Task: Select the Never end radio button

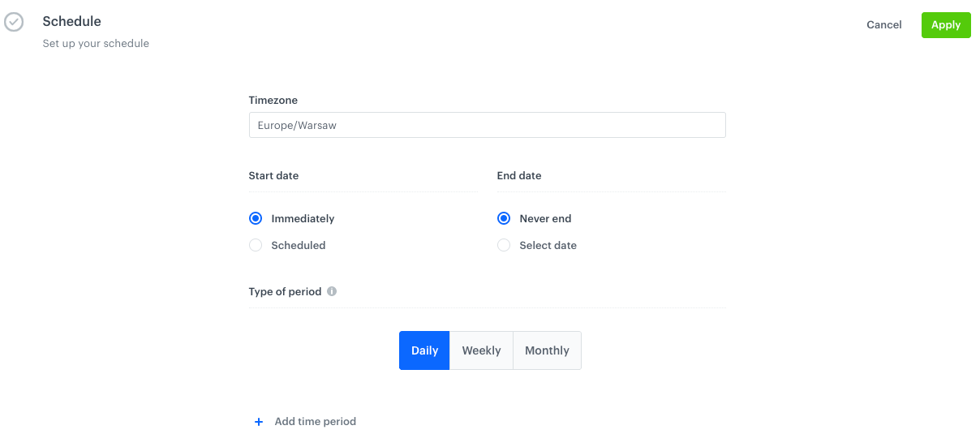Action: [x=504, y=218]
